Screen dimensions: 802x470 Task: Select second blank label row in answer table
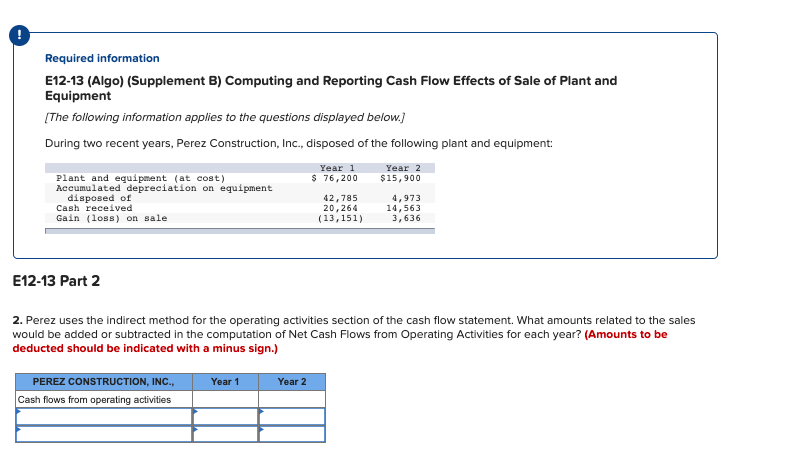tap(104, 434)
